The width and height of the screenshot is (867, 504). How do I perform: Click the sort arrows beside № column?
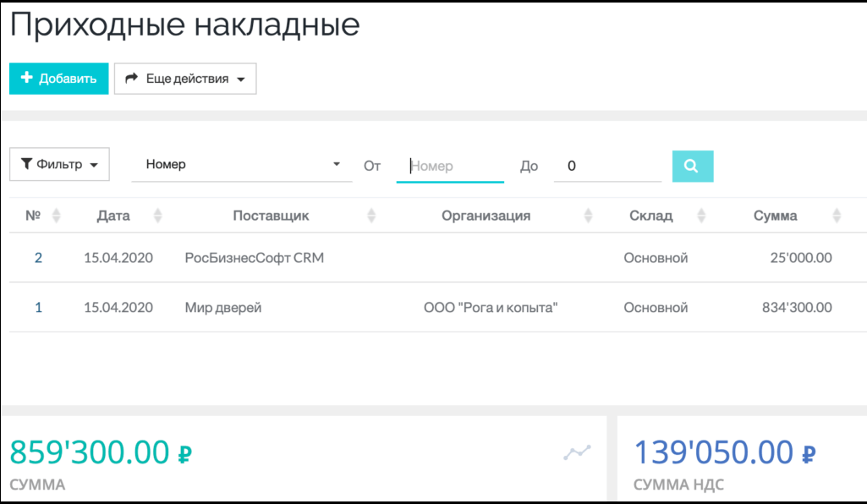[x=55, y=216]
